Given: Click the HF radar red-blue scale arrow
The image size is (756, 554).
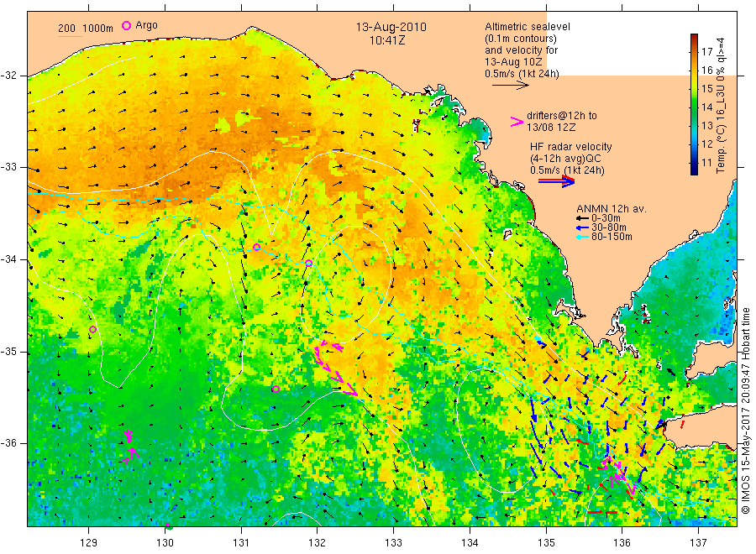Looking at the screenshot, I should (x=556, y=181).
